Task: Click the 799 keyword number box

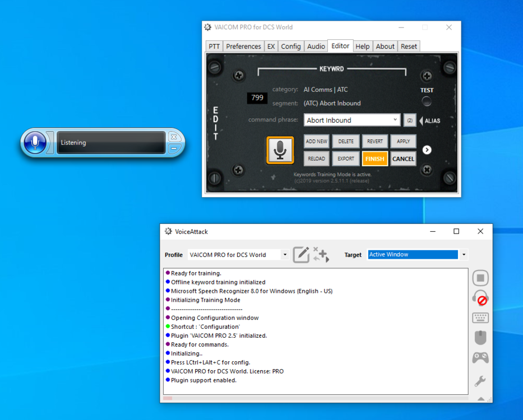Action: [257, 97]
